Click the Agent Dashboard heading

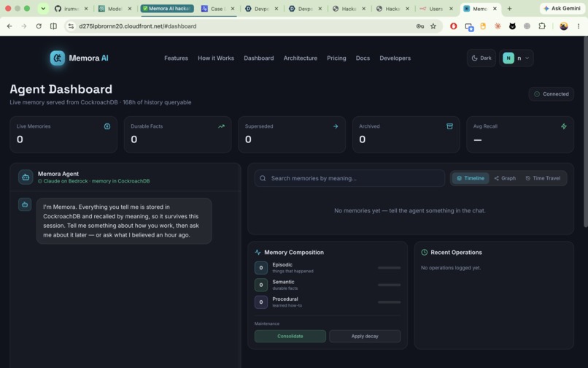tap(61, 89)
